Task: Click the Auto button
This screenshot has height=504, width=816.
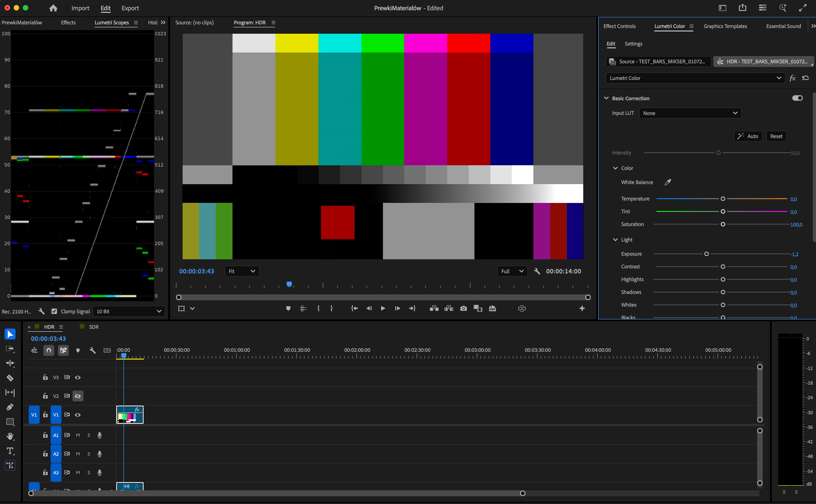Action: (x=748, y=136)
